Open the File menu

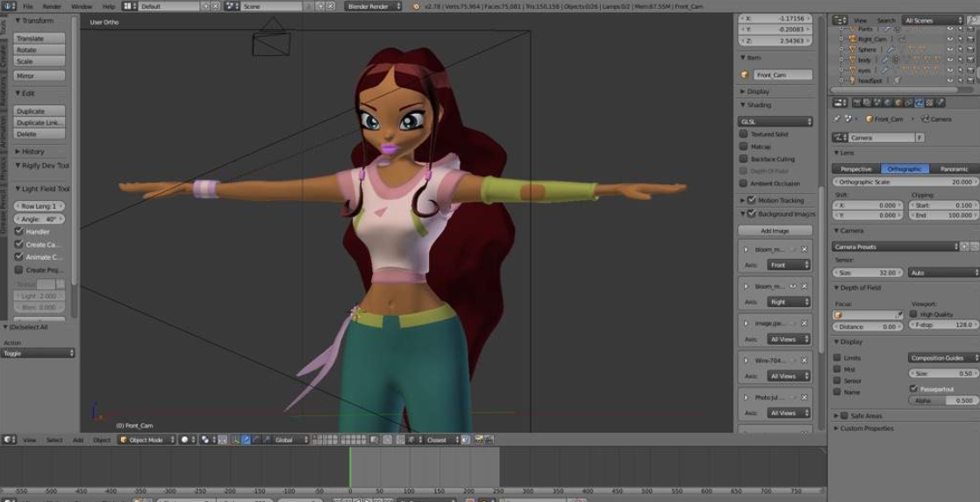[28, 6]
